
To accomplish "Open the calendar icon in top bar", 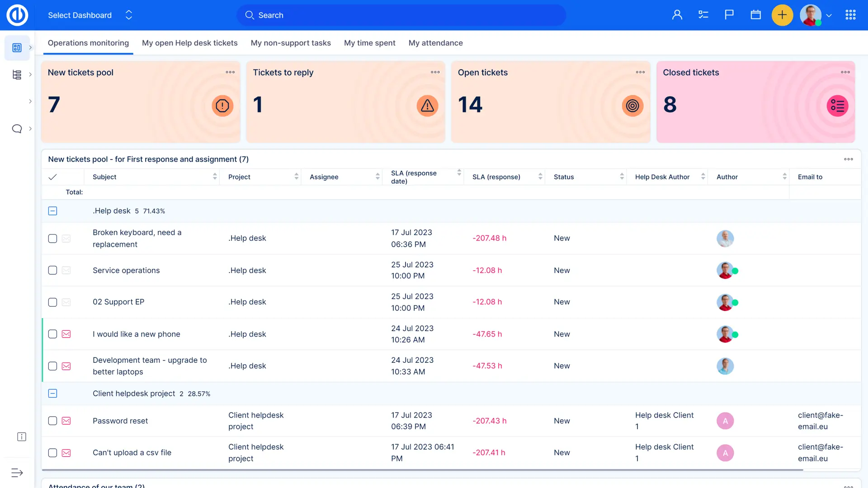I will click(x=755, y=15).
